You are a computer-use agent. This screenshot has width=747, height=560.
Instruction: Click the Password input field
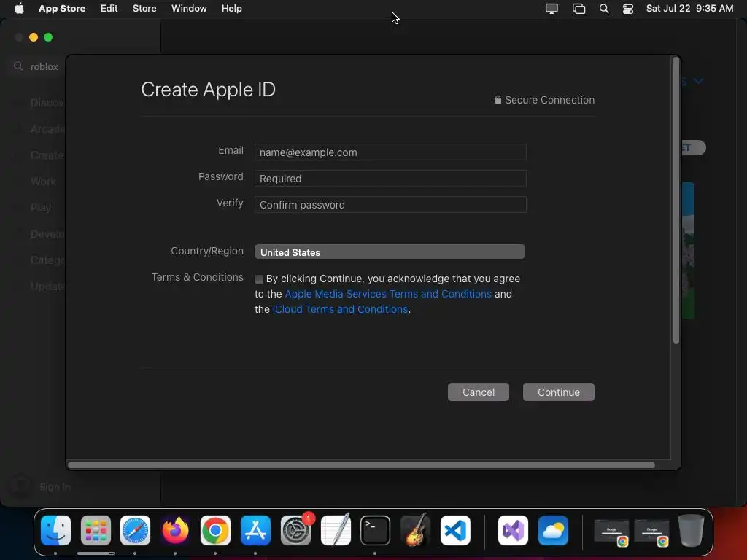[x=390, y=179]
